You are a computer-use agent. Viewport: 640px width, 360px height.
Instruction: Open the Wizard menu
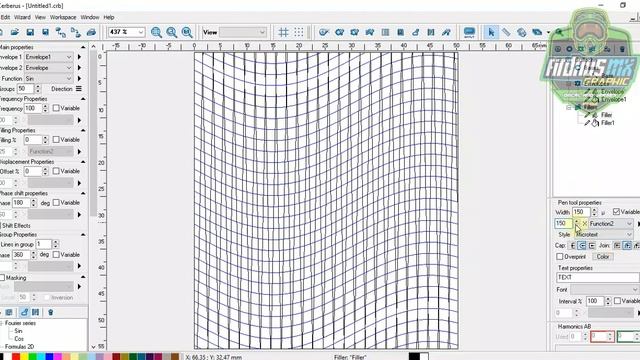pos(22,17)
